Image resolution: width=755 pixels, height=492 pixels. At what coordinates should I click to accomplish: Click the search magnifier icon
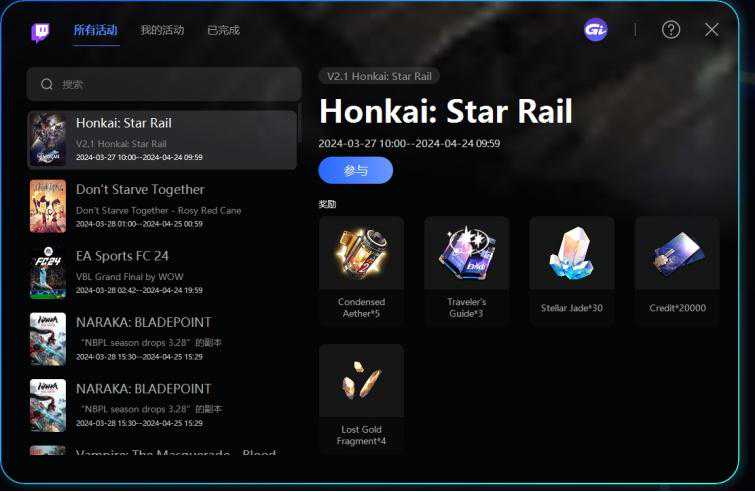[x=47, y=84]
